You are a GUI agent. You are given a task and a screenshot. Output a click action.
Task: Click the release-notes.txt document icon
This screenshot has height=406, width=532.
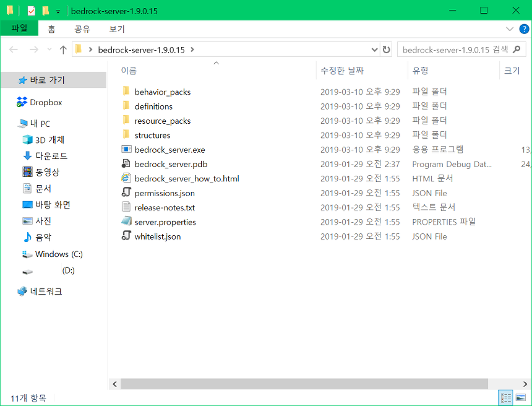126,207
